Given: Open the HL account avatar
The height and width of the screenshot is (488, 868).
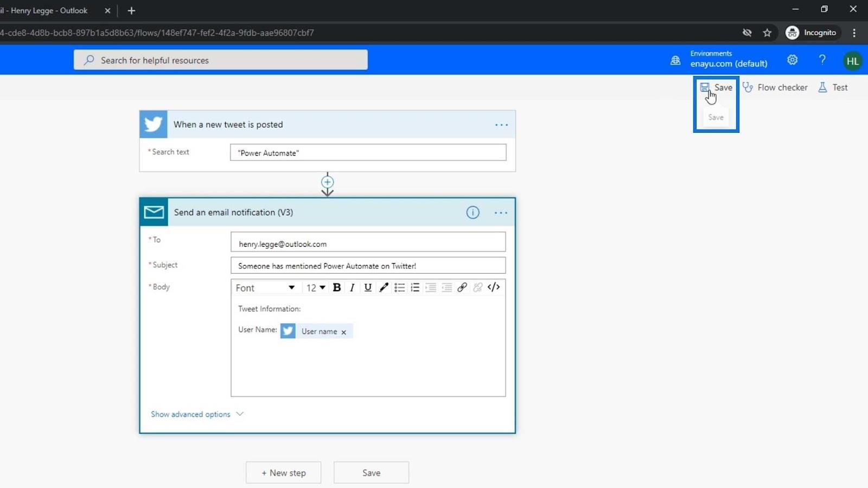Looking at the screenshot, I should pyautogui.click(x=852, y=61).
